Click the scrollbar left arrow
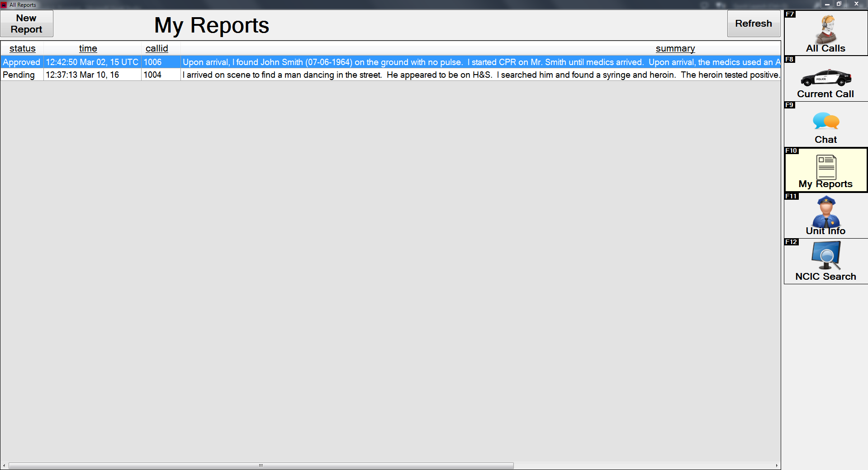 pyautogui.click(x=4, y=465)
